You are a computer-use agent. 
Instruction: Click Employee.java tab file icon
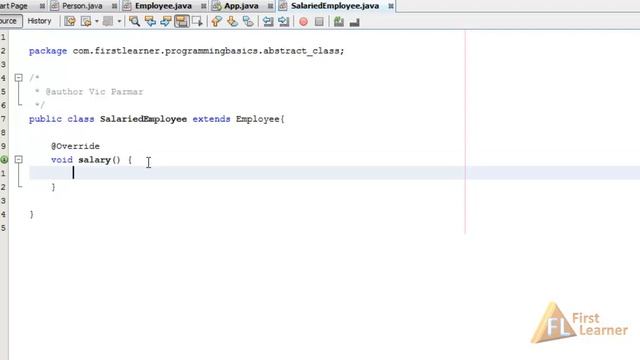pos(127,6)
